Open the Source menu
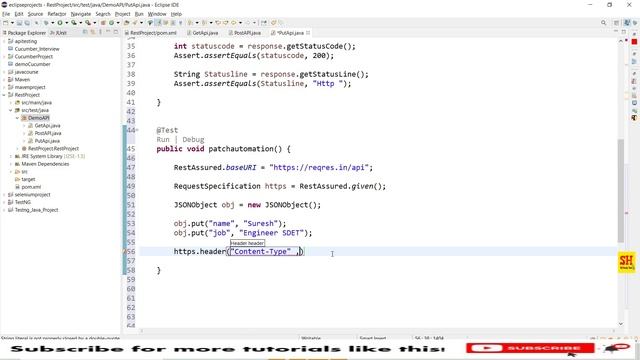640x360 pixels. pos(35,14)
